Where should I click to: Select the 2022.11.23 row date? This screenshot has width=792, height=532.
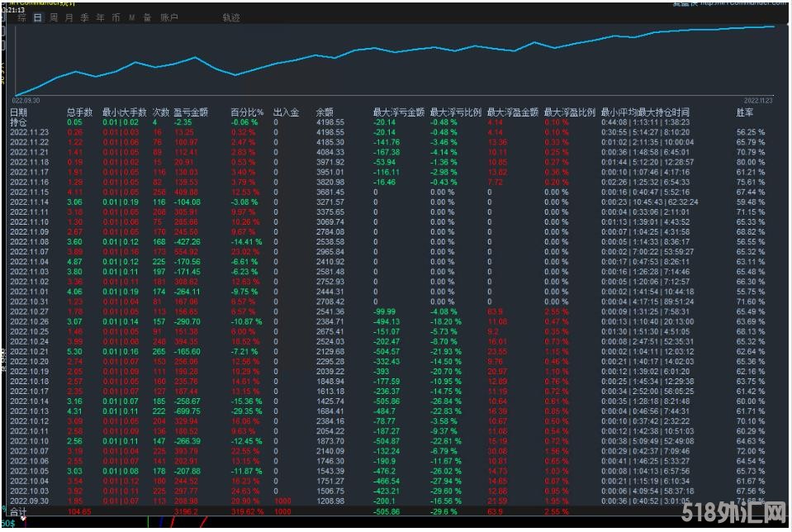(29, 132)
